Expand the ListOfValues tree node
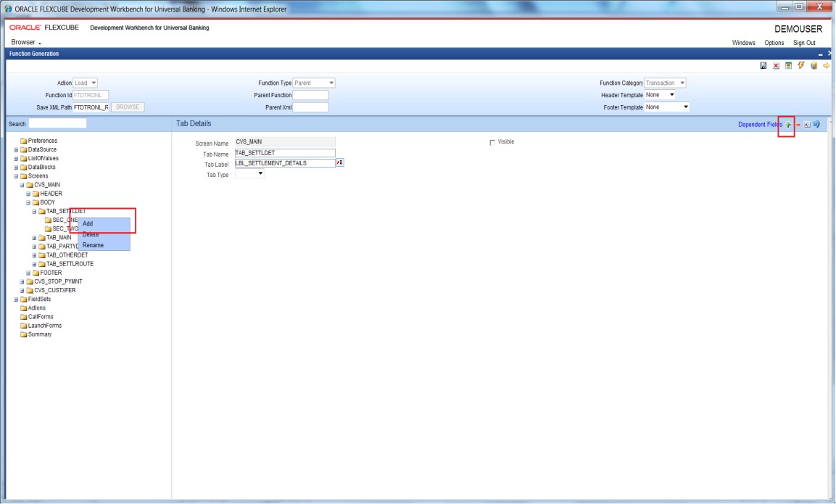 click(x=16, y=158)
